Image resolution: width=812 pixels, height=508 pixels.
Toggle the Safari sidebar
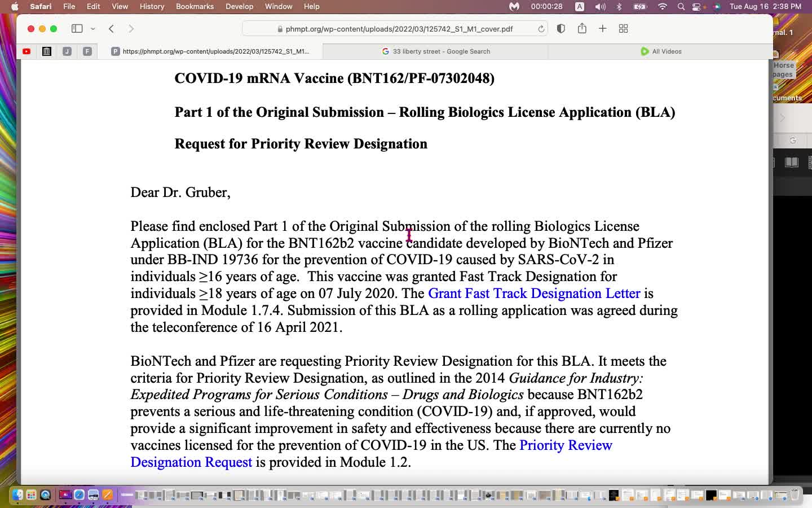77,28
